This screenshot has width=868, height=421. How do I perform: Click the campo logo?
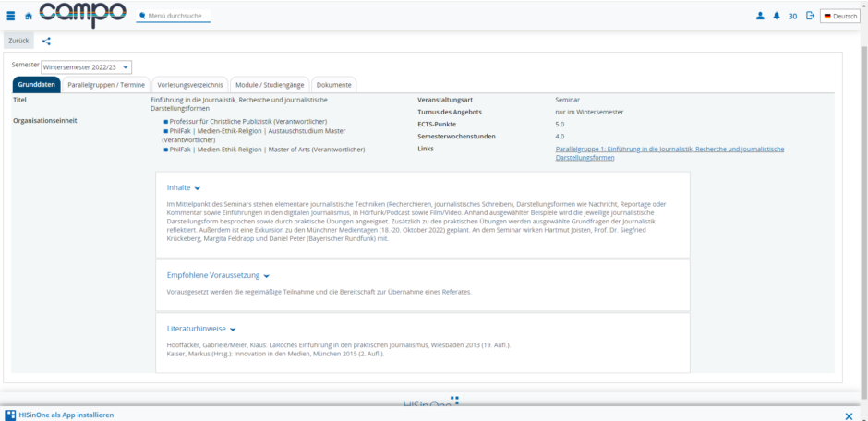point(83,15)
